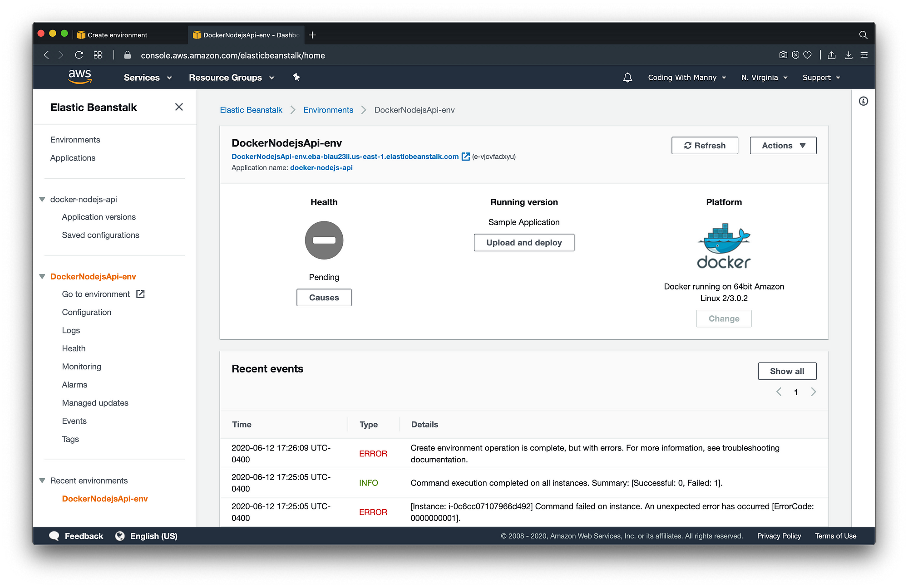Screen dimensions: 908x588
Task: Open Tags in the sidebar
Action: [x=70, y=439]
